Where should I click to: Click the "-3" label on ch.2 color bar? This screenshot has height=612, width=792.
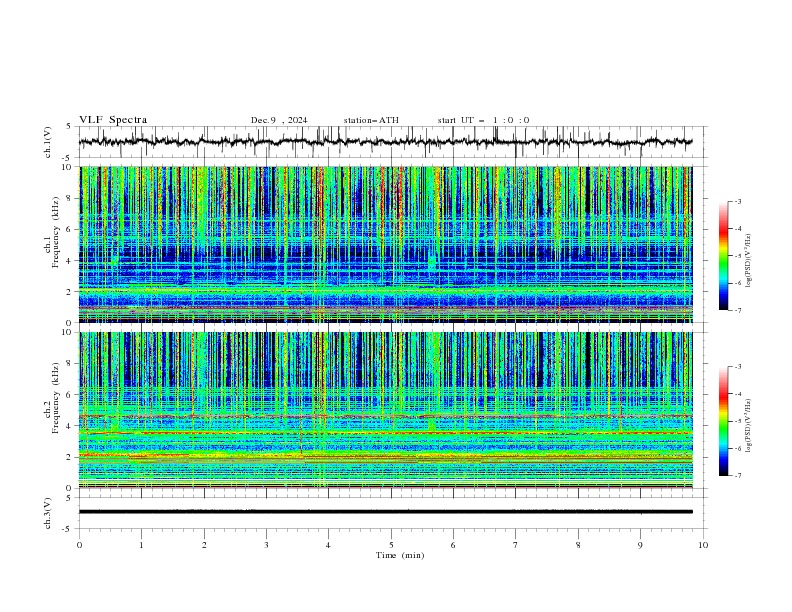pos(738,367)
